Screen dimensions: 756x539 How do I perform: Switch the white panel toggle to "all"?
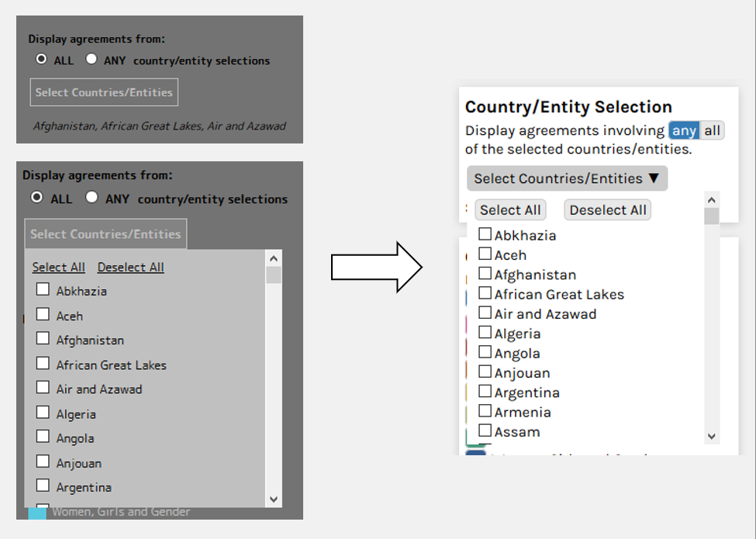(x=712, y=131)
